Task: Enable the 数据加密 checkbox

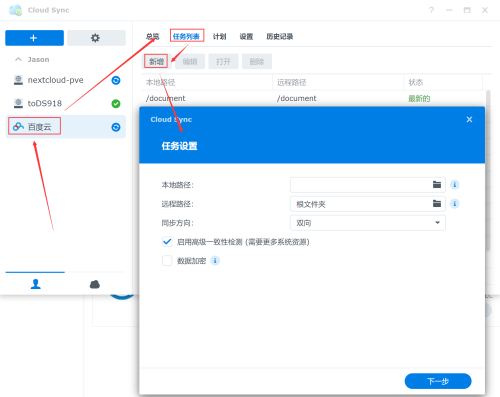Action: [167, 261]
